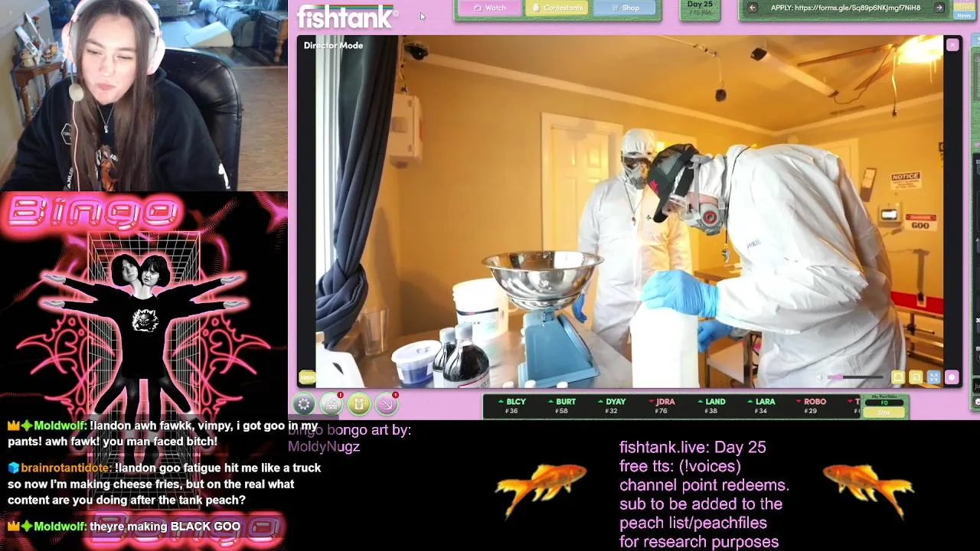Select the BURT stock ticker
980x551 pixels.
click(x=562, y=406)
